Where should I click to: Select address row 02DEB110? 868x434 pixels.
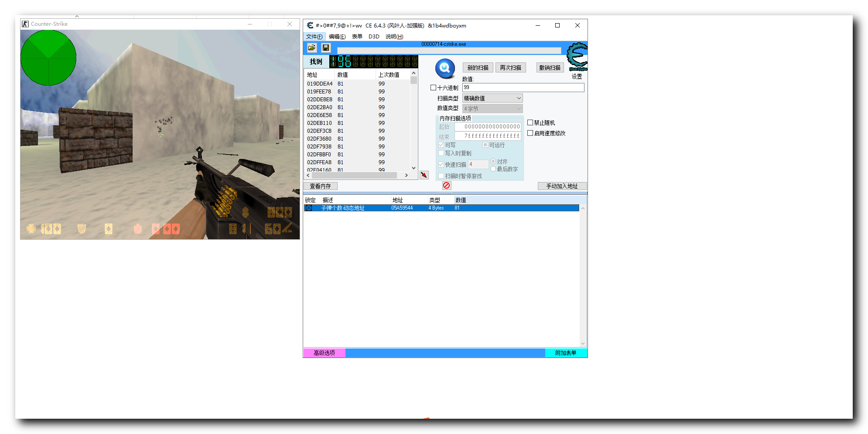[x=358, y=123]
